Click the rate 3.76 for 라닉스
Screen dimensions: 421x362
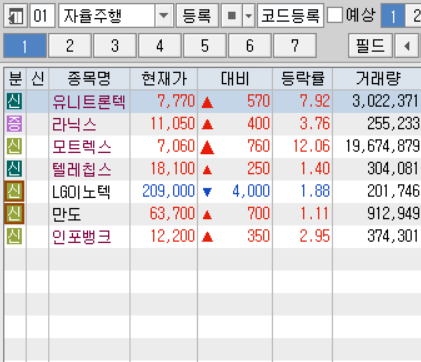pyautogui.click(x=315, y=124)
